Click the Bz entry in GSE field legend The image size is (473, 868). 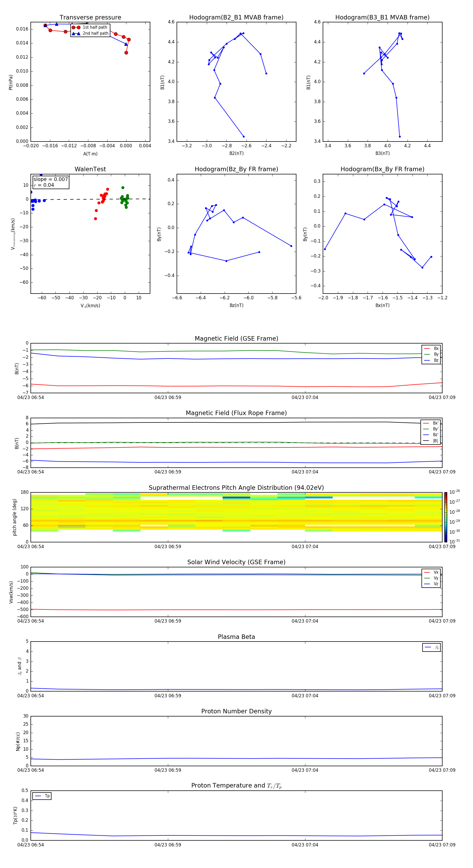(x=431, y=361)
